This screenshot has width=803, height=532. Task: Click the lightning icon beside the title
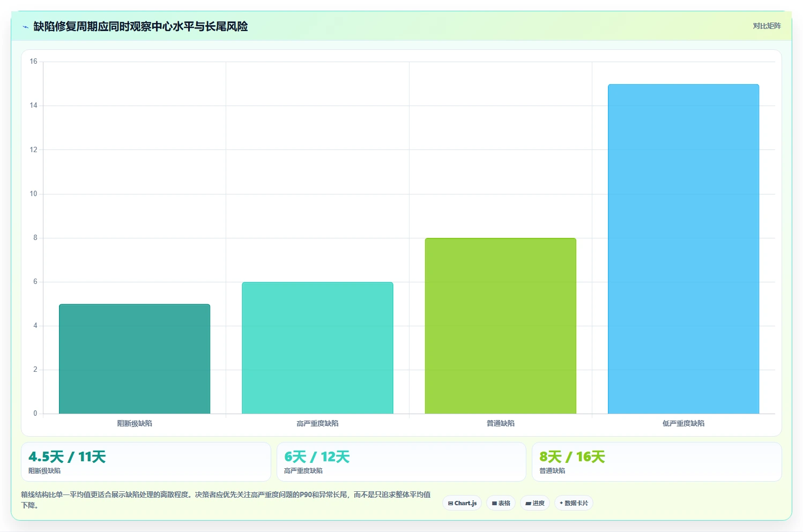tap(25, 27)
